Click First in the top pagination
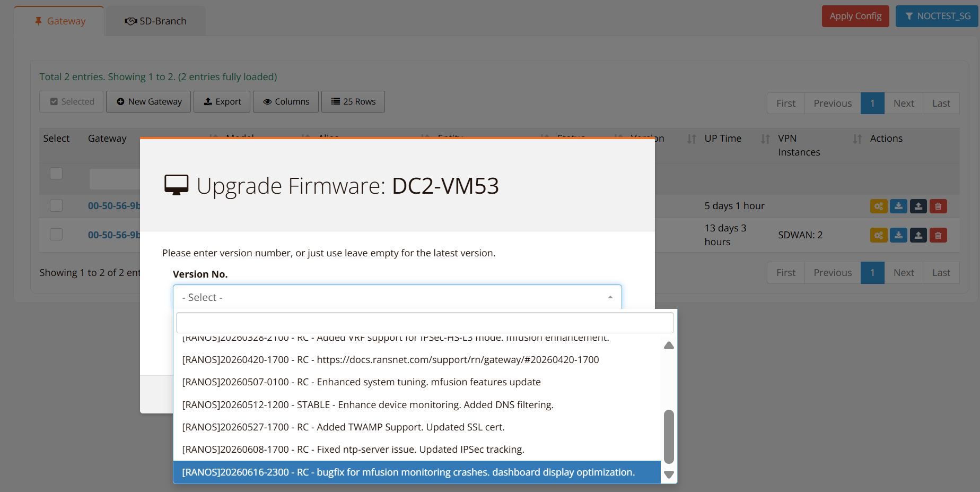This screenshot has height=492, width=980. click(x=786, y=103)
